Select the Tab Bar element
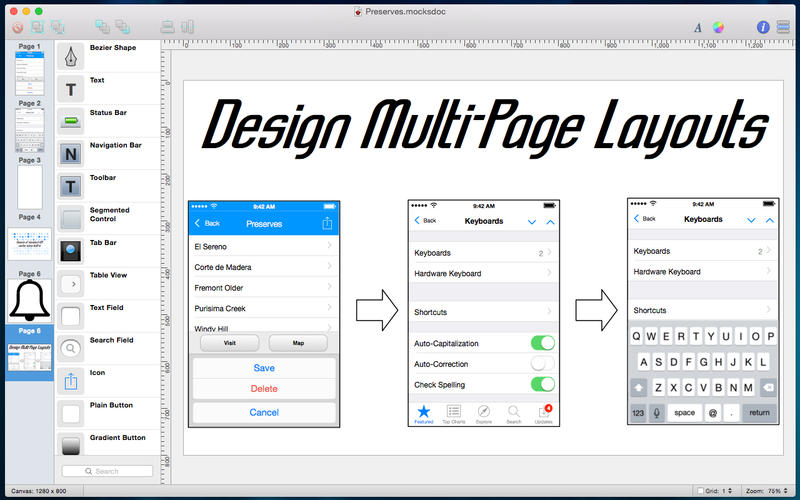This screenshot has height=500, width=800. click(72, 252)
